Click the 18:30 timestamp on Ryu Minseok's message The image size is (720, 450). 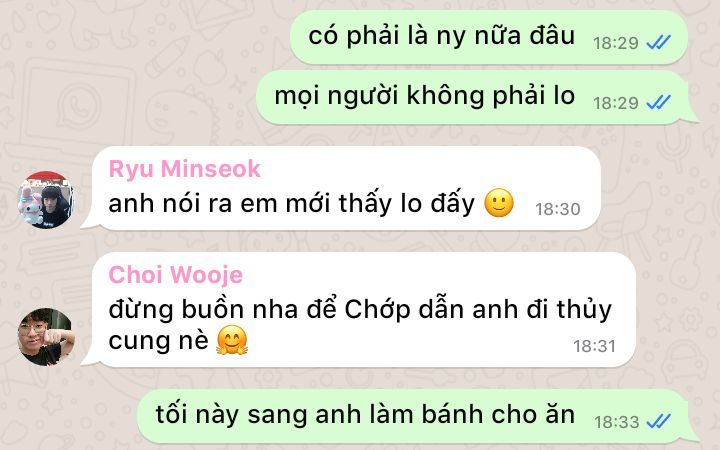557,209
